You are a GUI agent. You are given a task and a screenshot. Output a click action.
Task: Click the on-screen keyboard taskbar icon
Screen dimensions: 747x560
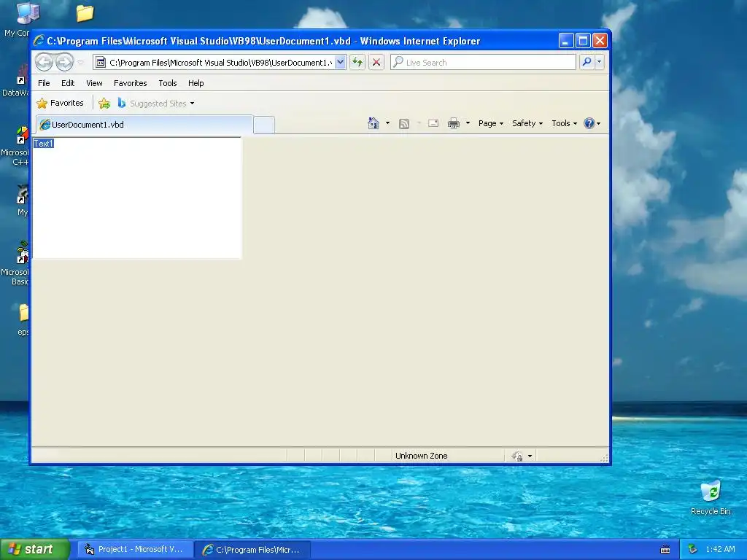(x=665, y=550)
